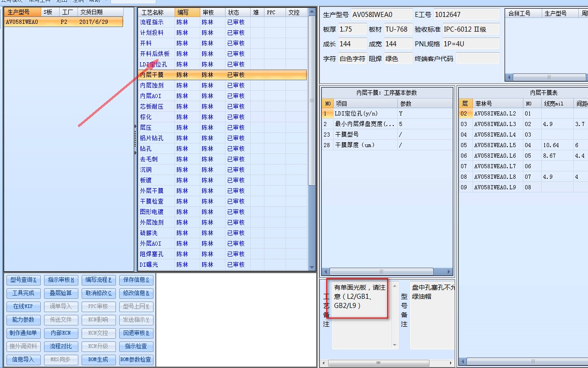Screen dimensions: 588x368
Task: Select the 铝片钻孔 process row
Action: 223,138
